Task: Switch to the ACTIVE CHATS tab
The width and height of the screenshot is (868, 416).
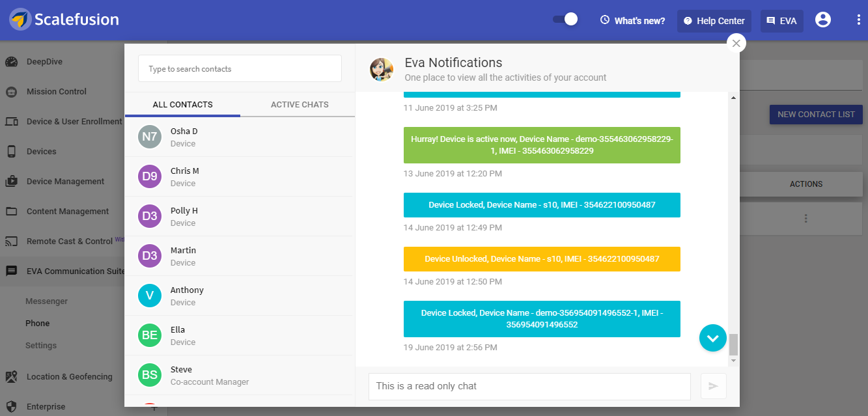Action: (300, 104)
